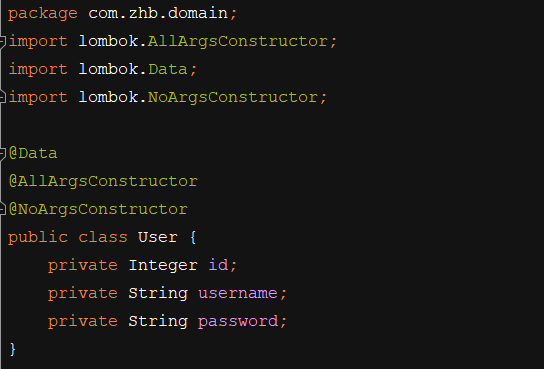The width and height of the screenshot is (544, 369).
Task: Click the @AllArgsConstructor annotation above the class
Action: click(103, 181)
